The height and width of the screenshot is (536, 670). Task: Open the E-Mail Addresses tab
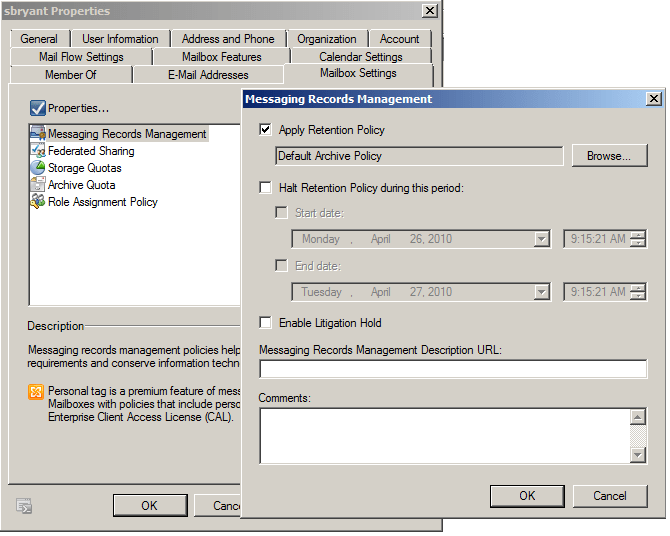click(208, 75)
